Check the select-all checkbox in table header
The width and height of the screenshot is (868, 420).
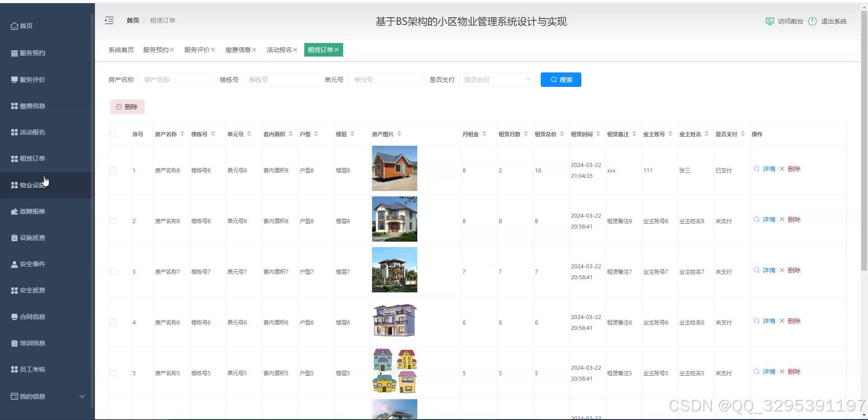113,134
